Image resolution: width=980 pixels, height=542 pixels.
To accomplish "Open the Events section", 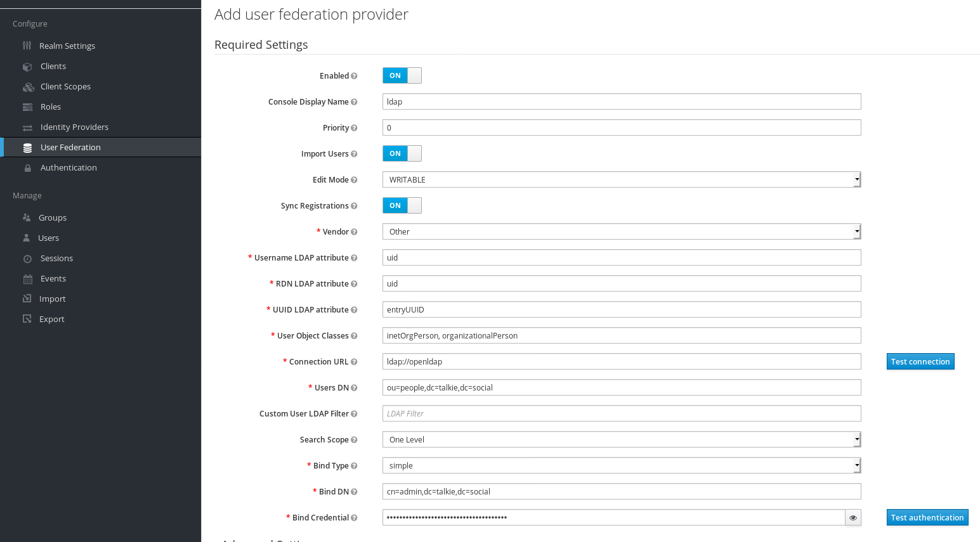I will coord(53,278).
